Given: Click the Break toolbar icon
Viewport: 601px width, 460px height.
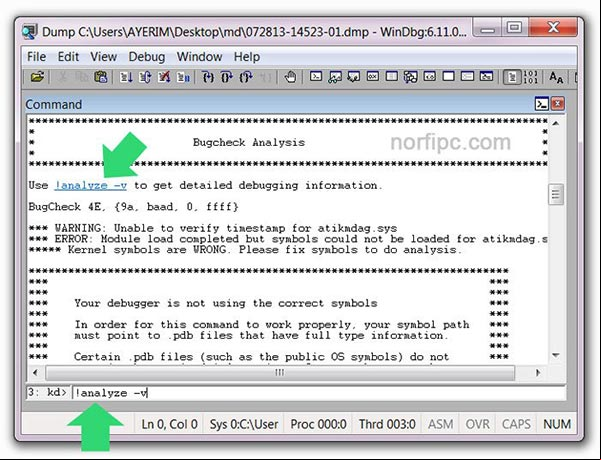Looking at the screenshot, I should [x=183, y=77].
